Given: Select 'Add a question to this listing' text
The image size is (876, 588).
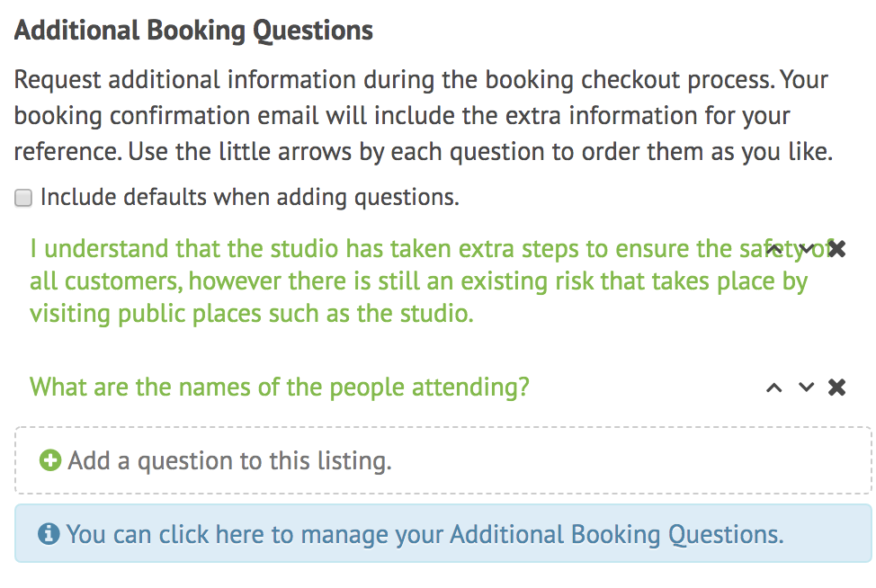Looking at the screenshot, I should (x=229, y=461).
